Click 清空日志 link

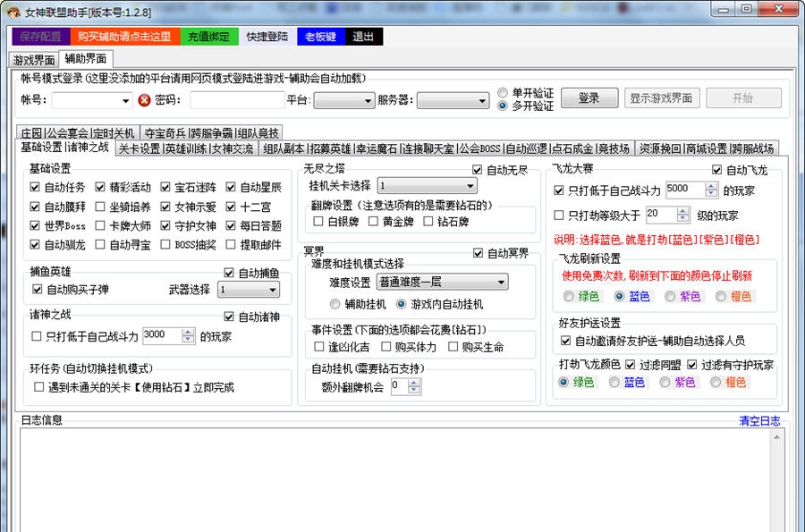pyautogui.click(x=758, y=421)
